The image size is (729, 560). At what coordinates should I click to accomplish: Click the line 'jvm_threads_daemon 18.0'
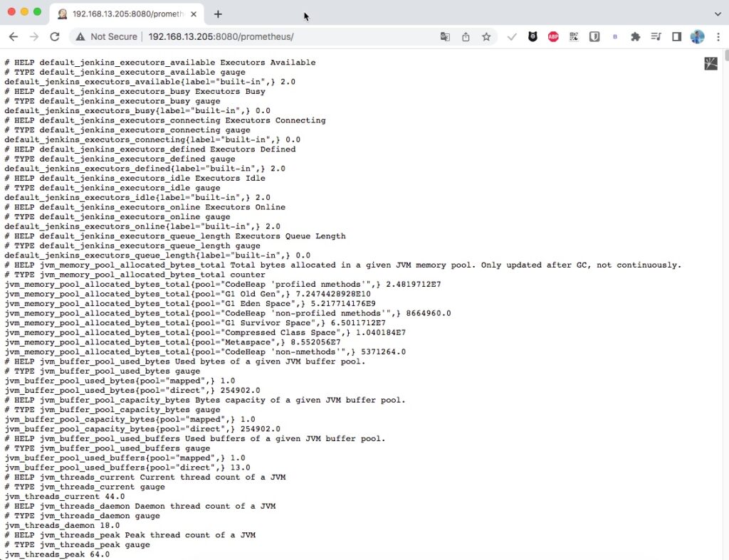(63, 525)
